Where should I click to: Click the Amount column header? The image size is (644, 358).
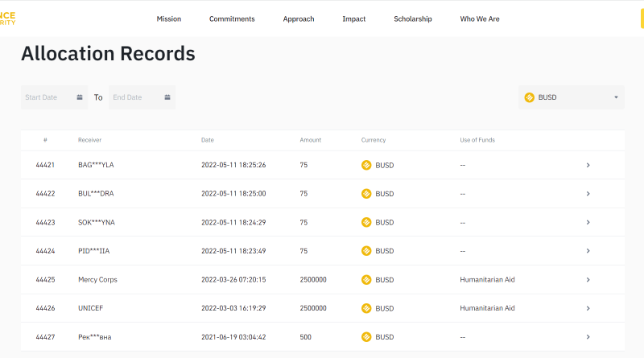point(311,140)
